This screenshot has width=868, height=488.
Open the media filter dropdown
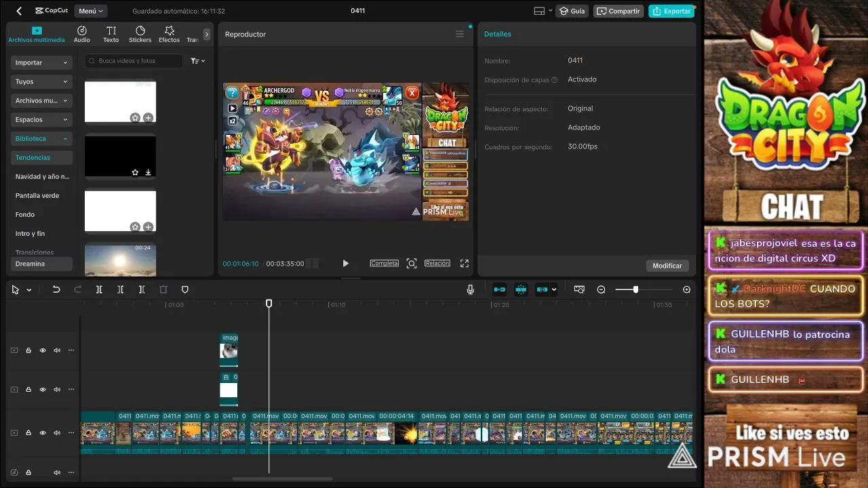coord(197,61)
